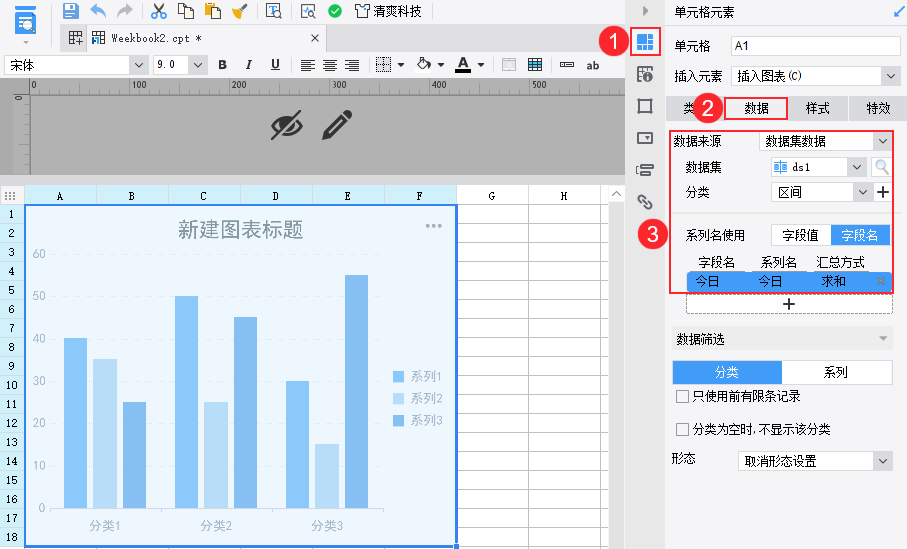The width and height of the screenshot is (907, 549).
Task: Apply the font color A icon
Action: 463,64
